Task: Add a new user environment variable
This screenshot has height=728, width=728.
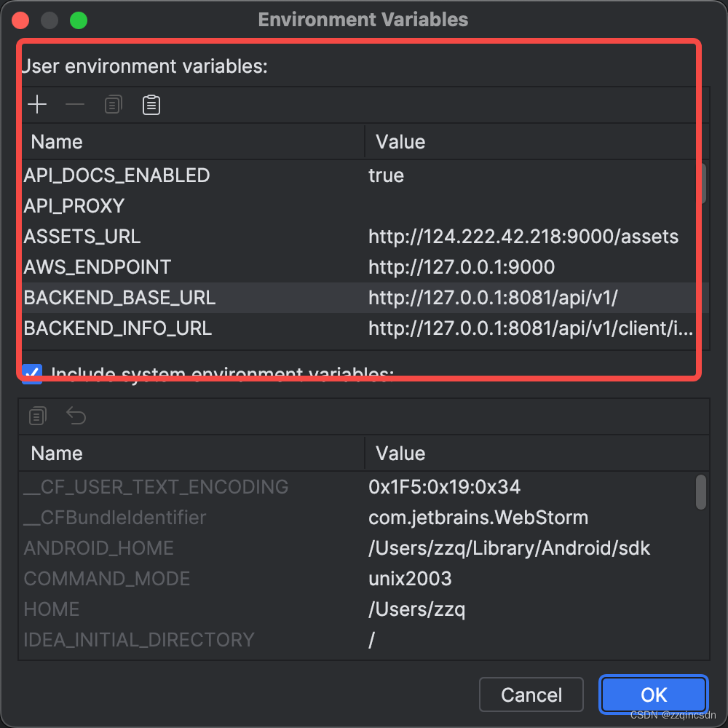Action: click(37, 104)
